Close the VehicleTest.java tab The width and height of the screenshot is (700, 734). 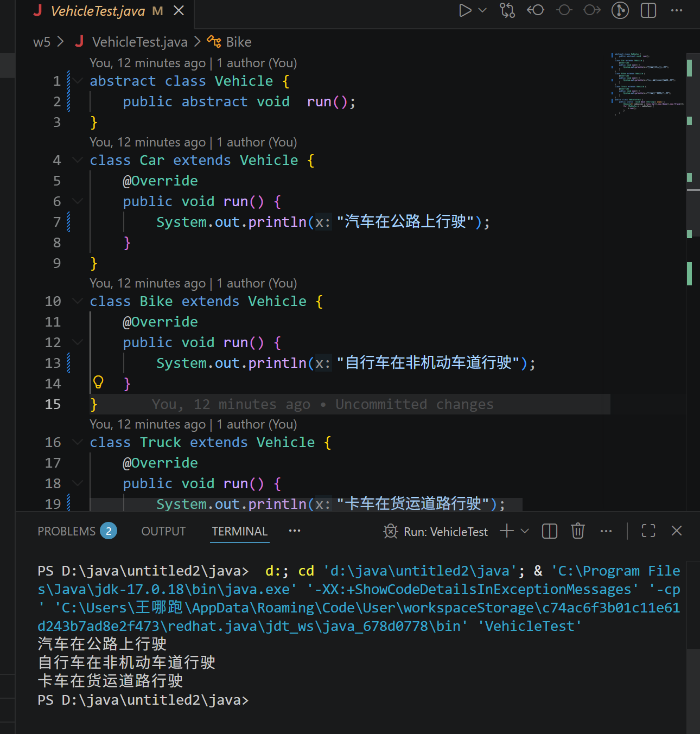(179, 11)
